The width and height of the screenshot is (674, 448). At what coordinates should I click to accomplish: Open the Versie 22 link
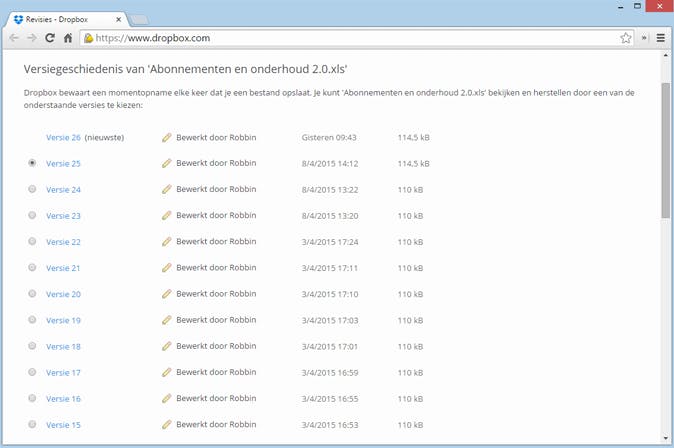click(x=63, y=242)
